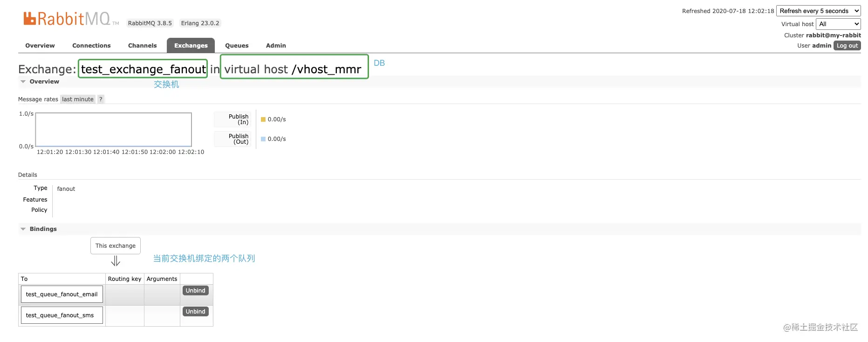Switch to the Channels tab
The height and width of the screenshot is (342, 868).
click(x=142, y=46)
